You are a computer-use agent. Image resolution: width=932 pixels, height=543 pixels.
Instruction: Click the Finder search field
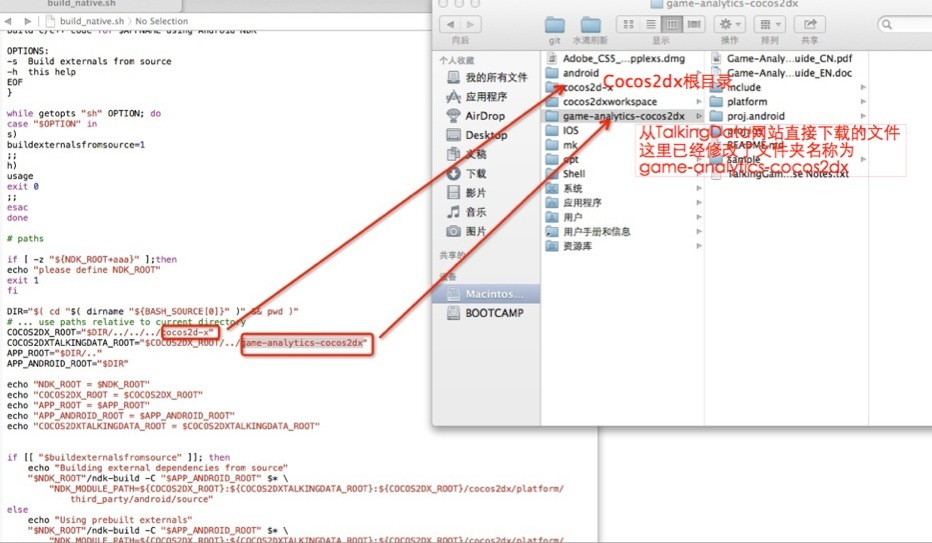(x=906, y=24)
